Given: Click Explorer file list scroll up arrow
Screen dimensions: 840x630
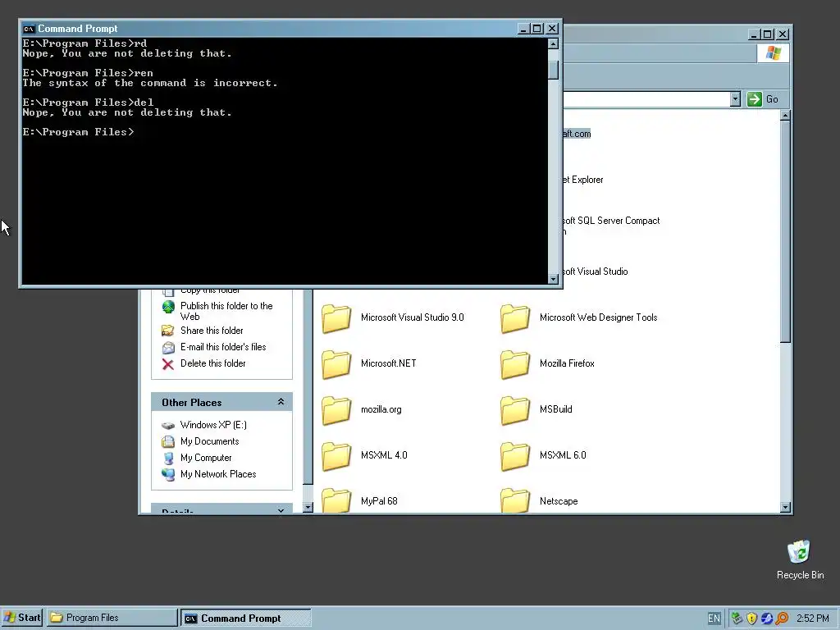Looking at the screenshot, I should tap(785, 115).
